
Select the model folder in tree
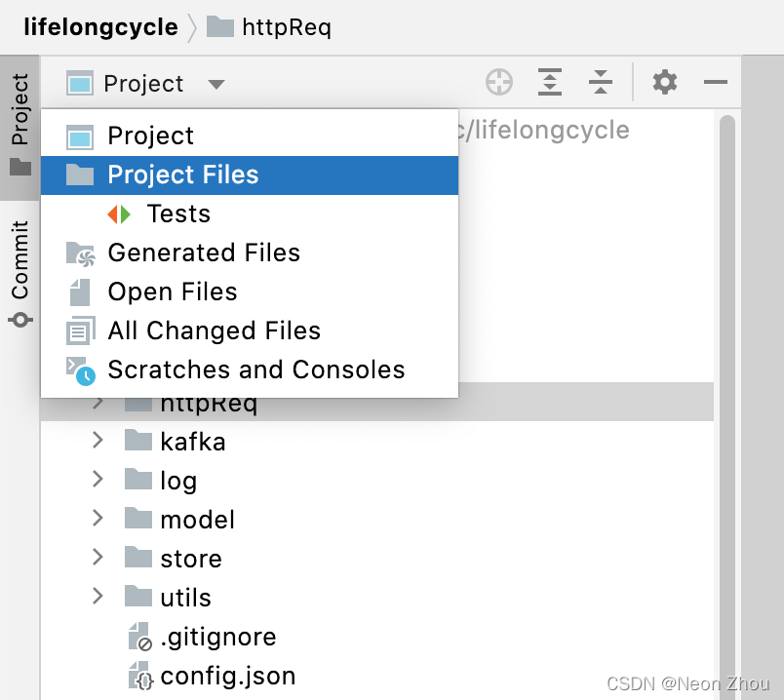tap(197, 520)
